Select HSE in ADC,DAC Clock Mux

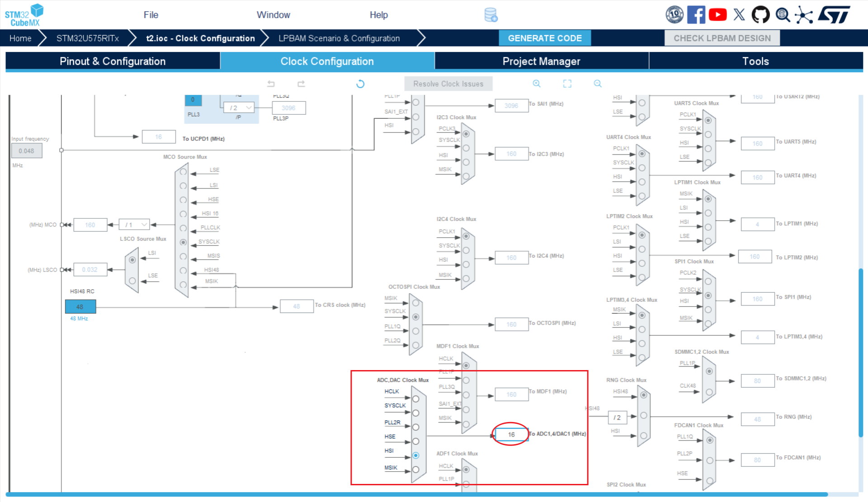point(416,441)
